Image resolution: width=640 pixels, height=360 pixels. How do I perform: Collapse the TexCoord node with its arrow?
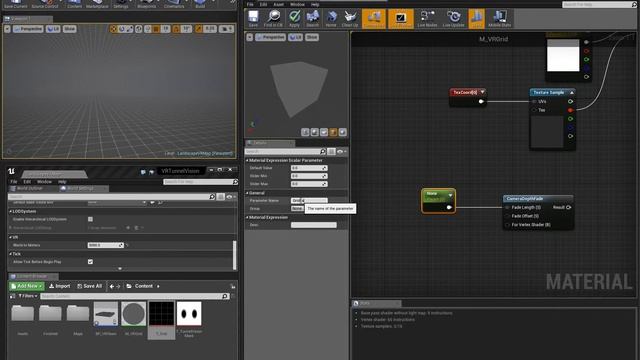tap(482, 92)
